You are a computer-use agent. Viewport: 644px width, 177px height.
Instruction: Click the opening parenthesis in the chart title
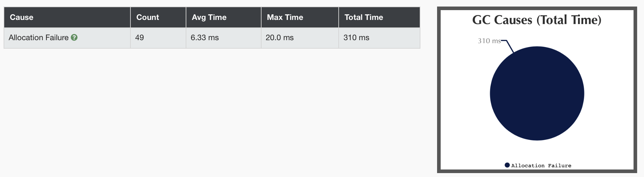tap(539, 20)
